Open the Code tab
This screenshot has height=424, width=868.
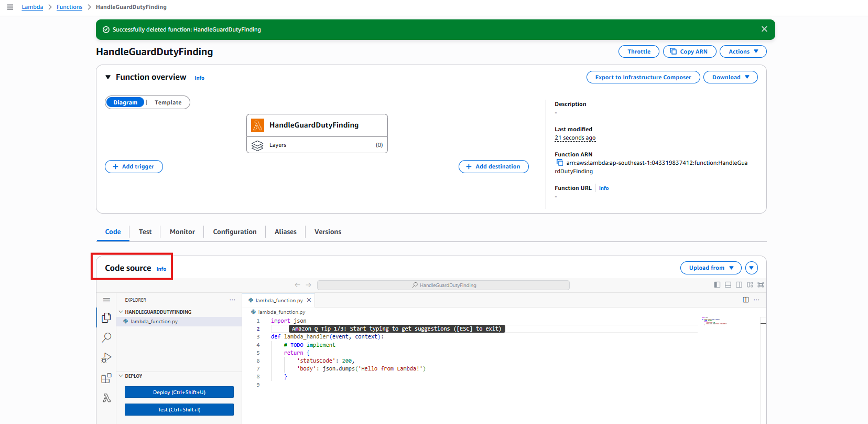coord(113,232)
